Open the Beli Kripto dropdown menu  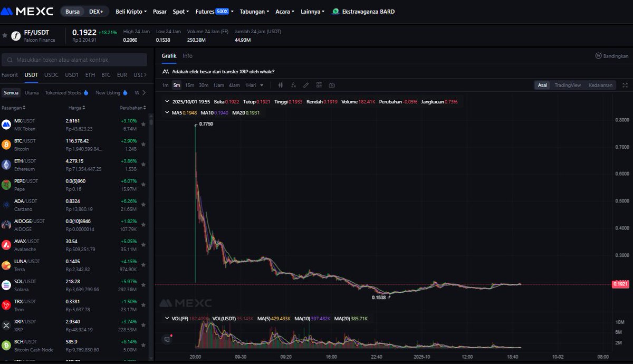pos(132,11)
